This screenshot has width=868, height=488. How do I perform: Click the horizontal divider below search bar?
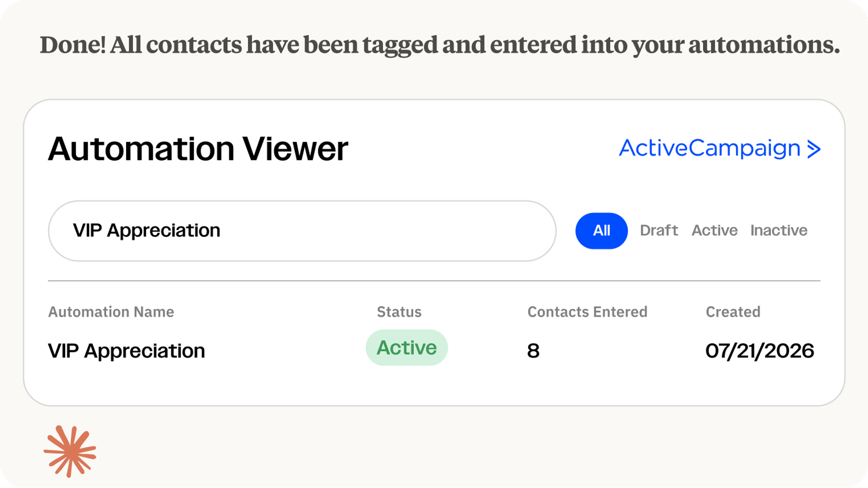(x=434, y=281)
